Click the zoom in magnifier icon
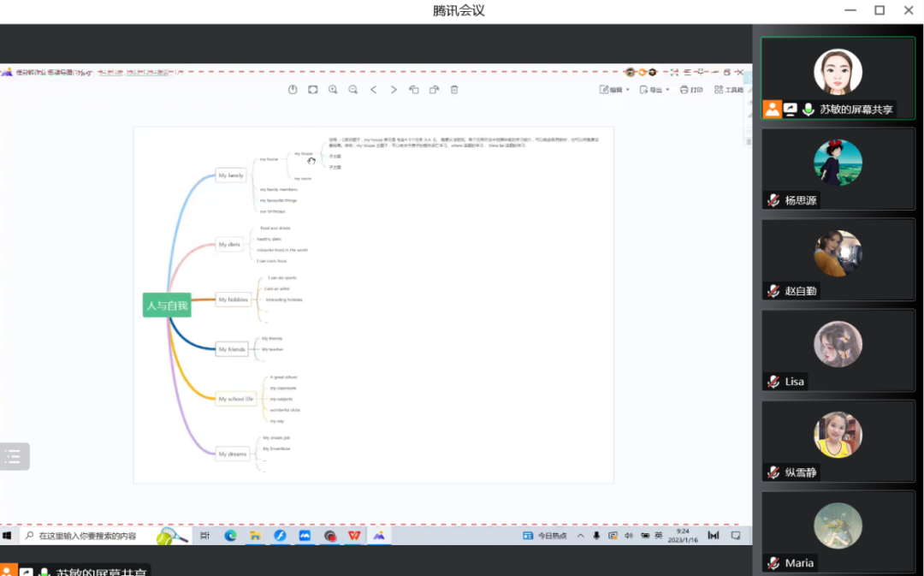Screen dimensions: 924x576 pos(333,90)
